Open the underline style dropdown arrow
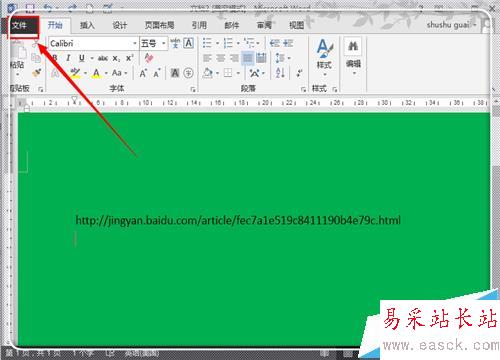This screenshot has height=360, width=500. pyautogui.click(x=92, y=58)
